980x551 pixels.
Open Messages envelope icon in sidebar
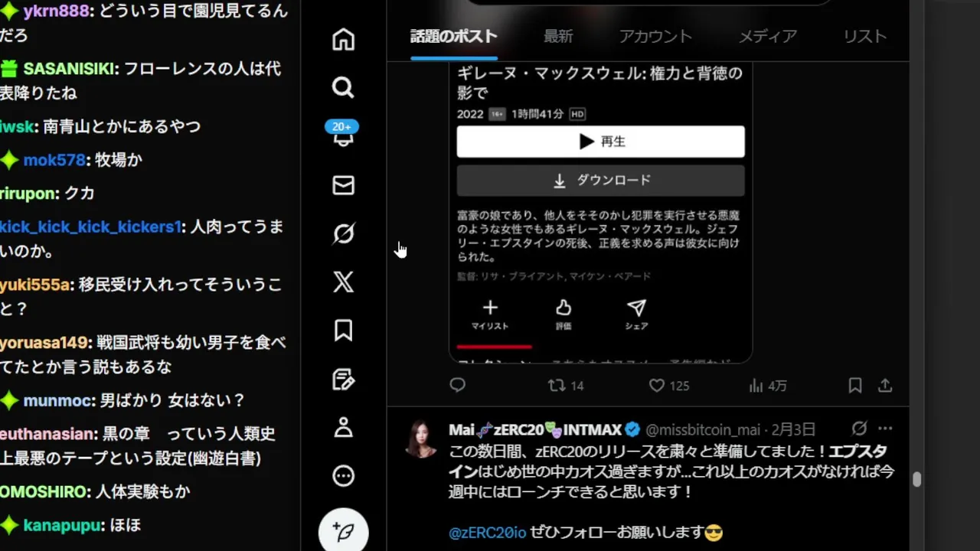[x=343, y=185]
